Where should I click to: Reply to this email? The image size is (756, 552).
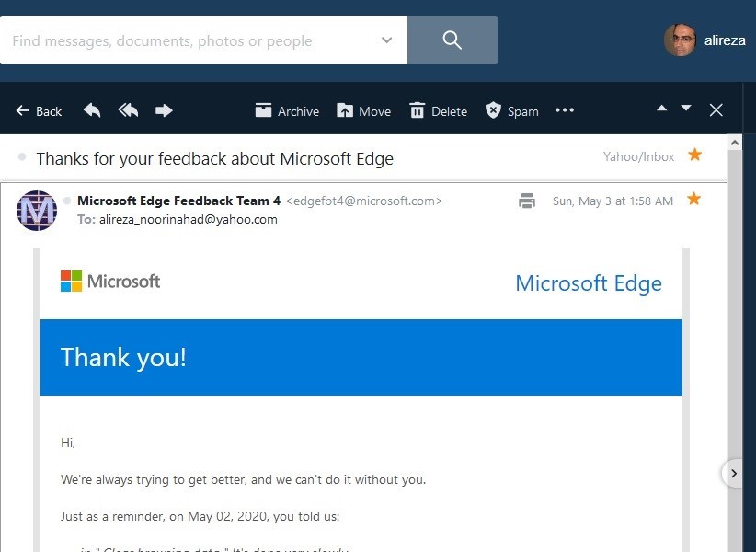[x=92, y=110]
